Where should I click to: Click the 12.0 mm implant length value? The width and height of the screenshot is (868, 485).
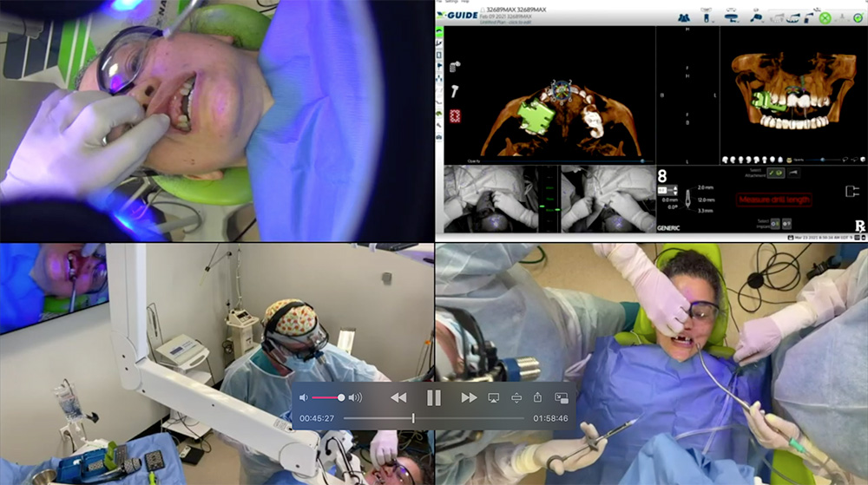click(x=706, y=200)
